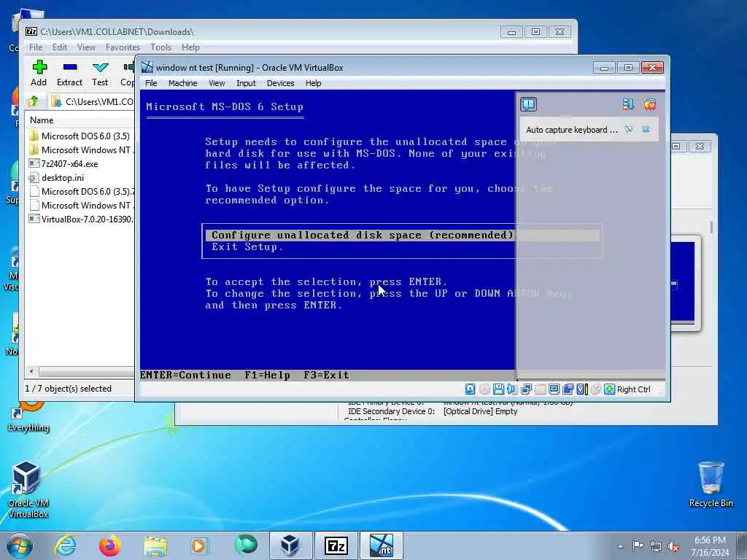The height and width of the screenshot is (560, 747).
Task: Click the Test button in 7-Zip toolbar
Action: click(100, 74)
